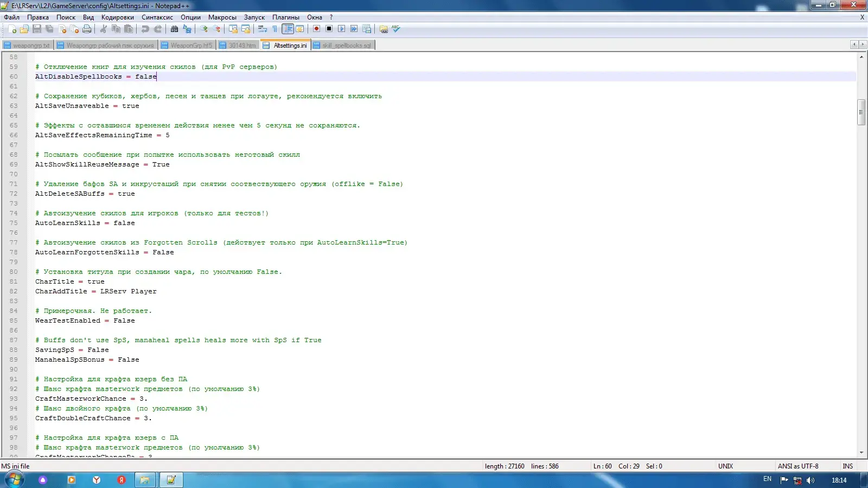Screen dimensions: 868x488
Task: Open the Replace dialog icon
Action: pos(187,29)
